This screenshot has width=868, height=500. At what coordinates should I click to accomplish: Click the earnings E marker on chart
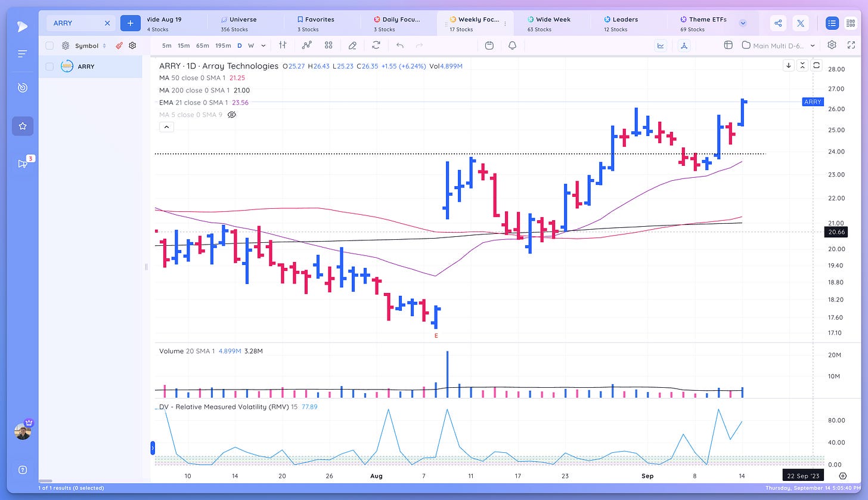[436, 337]
